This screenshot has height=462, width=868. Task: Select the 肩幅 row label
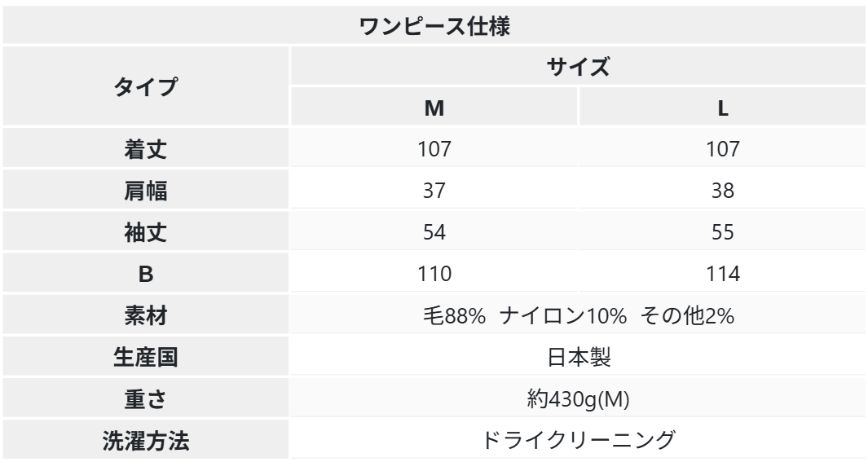[x=146, y=191]
